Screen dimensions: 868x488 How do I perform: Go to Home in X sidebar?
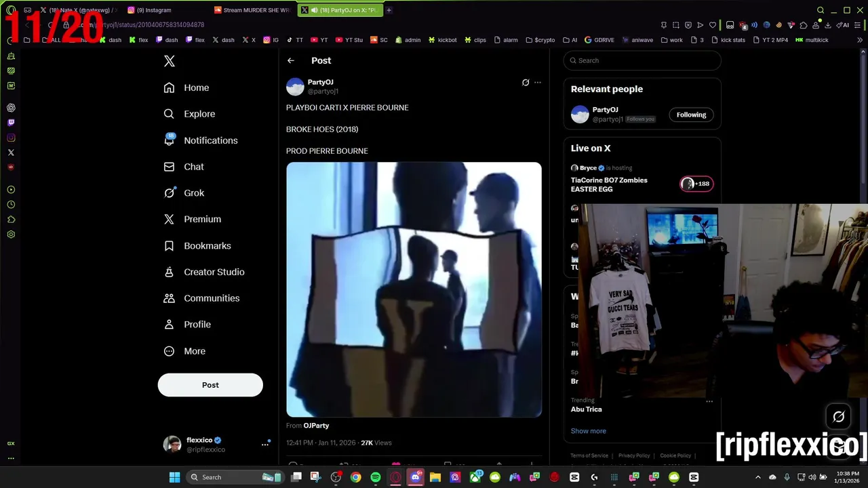point(186,87)
